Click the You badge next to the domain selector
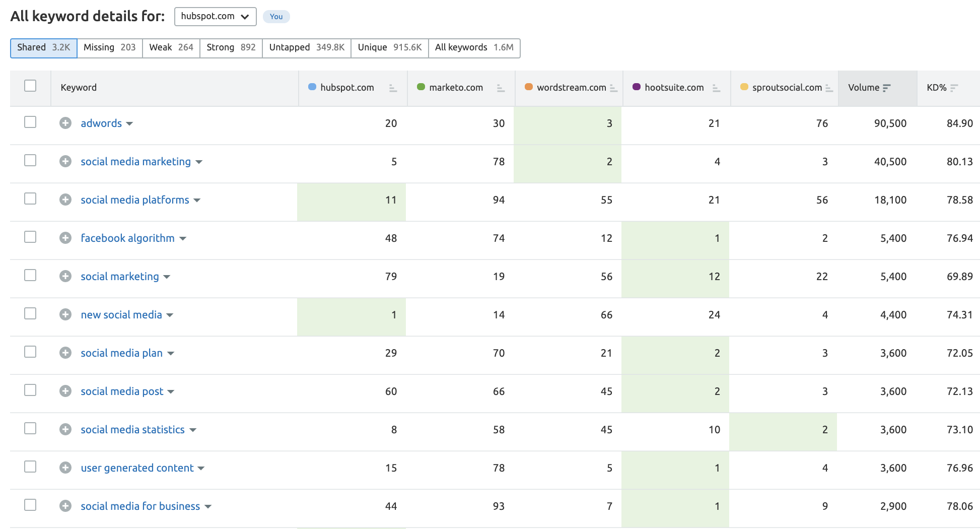The height and width of the screenshot is (529, 980). point(276,16)
